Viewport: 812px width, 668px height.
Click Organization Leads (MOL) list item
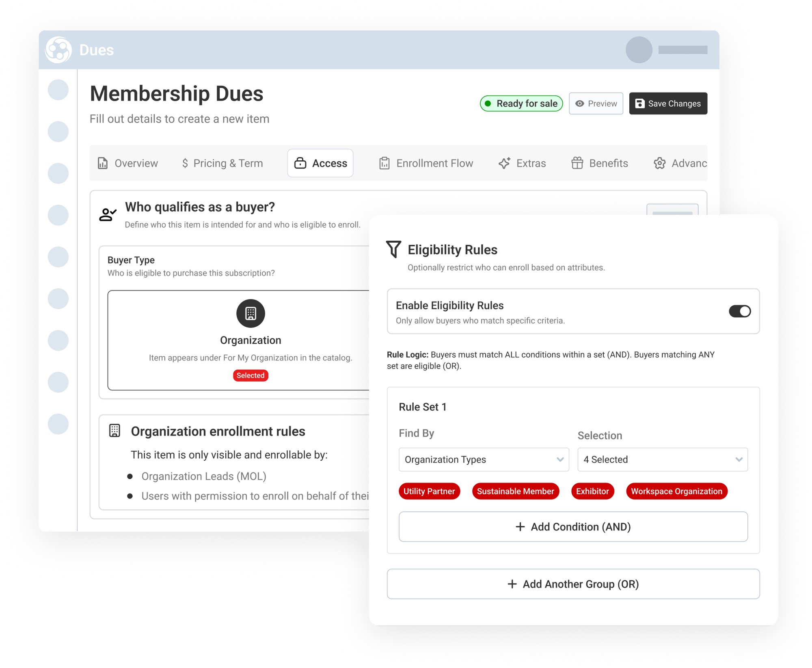pyautogui.click(x=204, y=476)
